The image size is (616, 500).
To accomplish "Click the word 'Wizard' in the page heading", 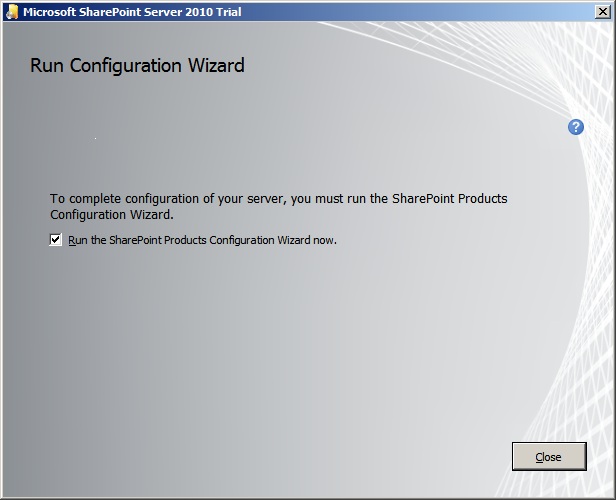I will coord(216,66).
